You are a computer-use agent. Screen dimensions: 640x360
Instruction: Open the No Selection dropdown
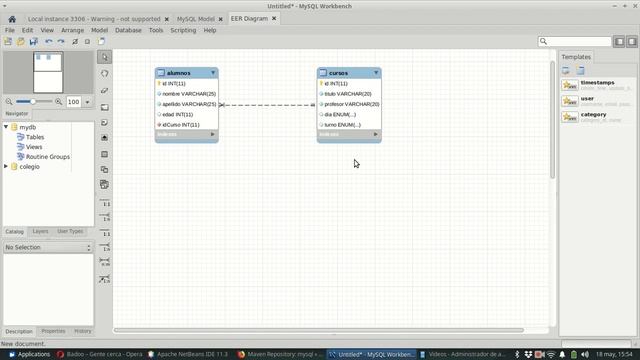tap(48, 247)
